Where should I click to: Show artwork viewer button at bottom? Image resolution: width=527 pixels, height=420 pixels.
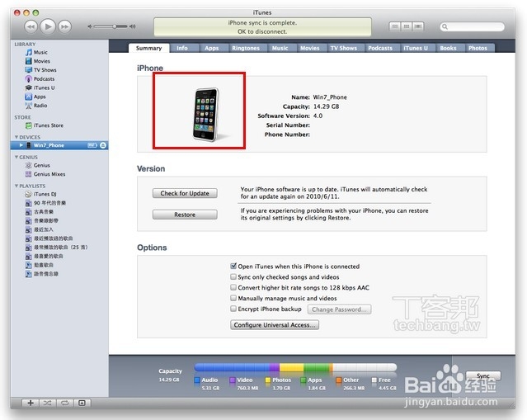(x=82, y=403)
